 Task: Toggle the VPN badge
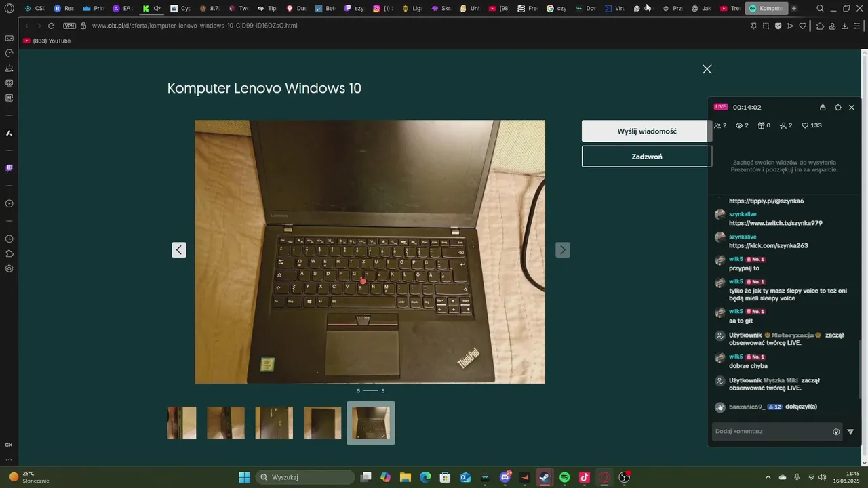(69, 26)
